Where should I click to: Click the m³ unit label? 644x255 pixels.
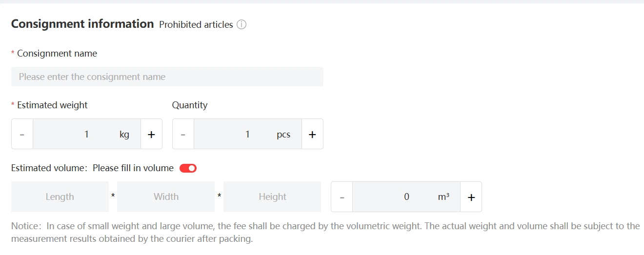443,197
